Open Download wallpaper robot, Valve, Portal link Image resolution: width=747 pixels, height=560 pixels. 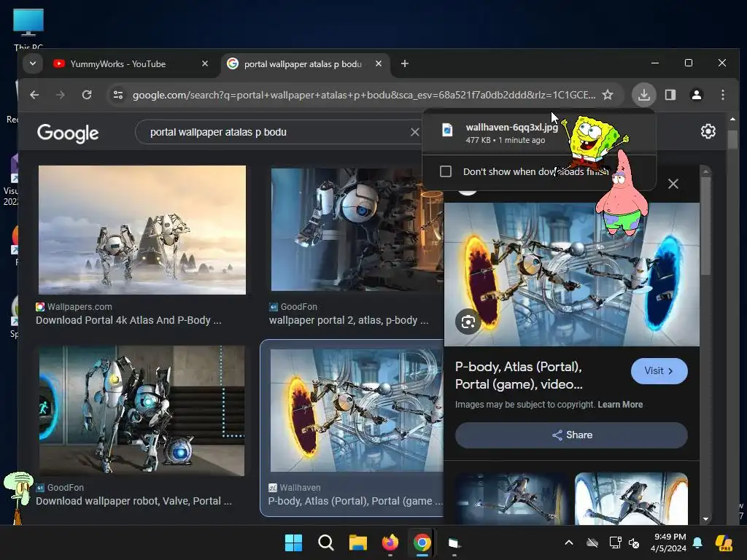pyautogui.click(x=134, y=501)
